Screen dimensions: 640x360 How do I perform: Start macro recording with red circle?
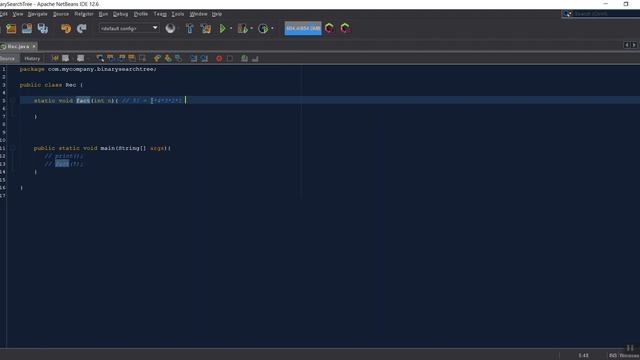coord(219,58)
